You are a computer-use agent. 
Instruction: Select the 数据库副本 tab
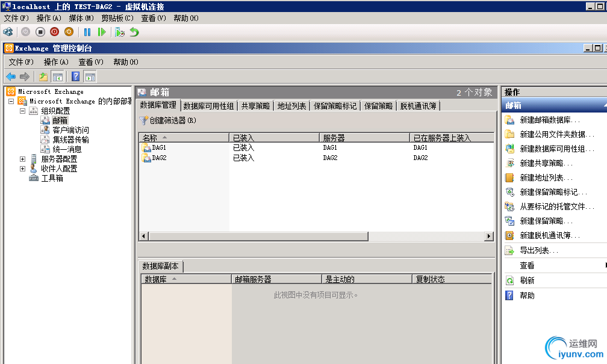click(161, 266)
